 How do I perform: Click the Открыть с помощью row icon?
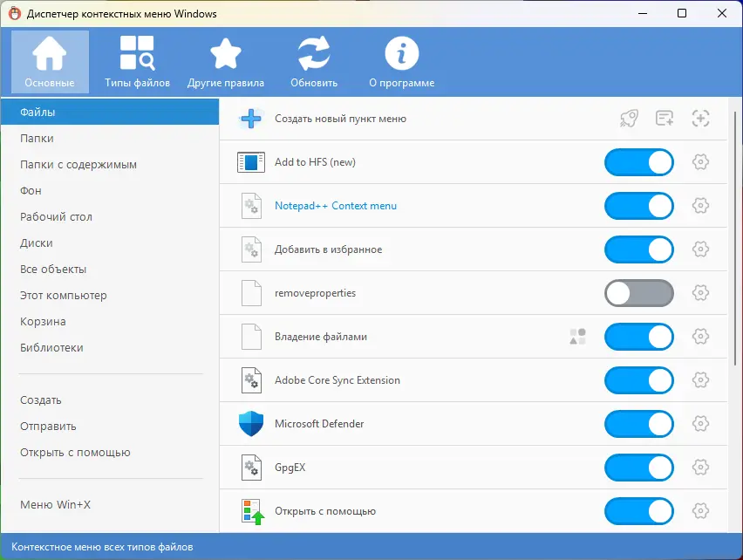tap(252, 511)
